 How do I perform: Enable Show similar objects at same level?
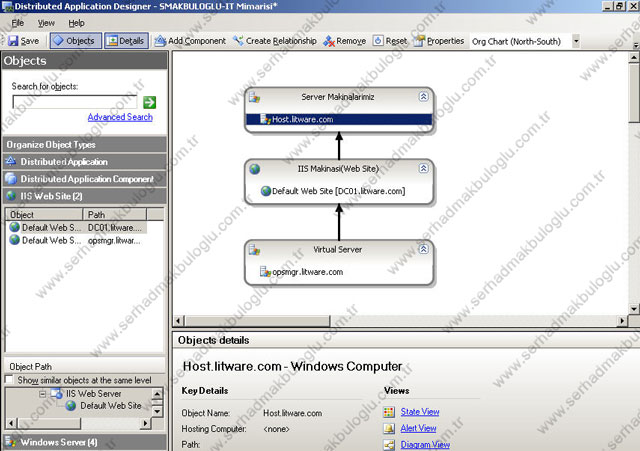click(9, 380)
